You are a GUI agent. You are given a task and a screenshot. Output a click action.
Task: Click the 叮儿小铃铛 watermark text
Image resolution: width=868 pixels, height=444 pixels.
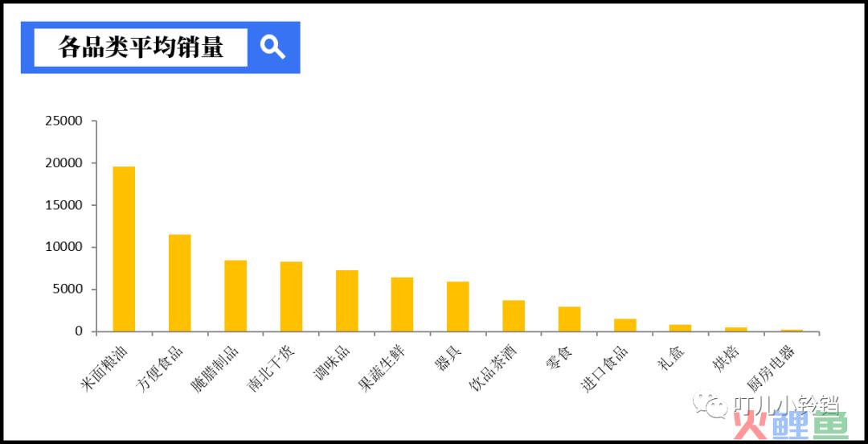point(786,405)
